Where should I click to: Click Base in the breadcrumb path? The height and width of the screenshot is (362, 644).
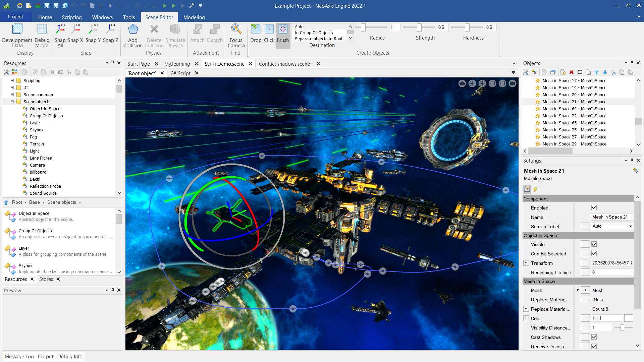(x=34, y=202)
